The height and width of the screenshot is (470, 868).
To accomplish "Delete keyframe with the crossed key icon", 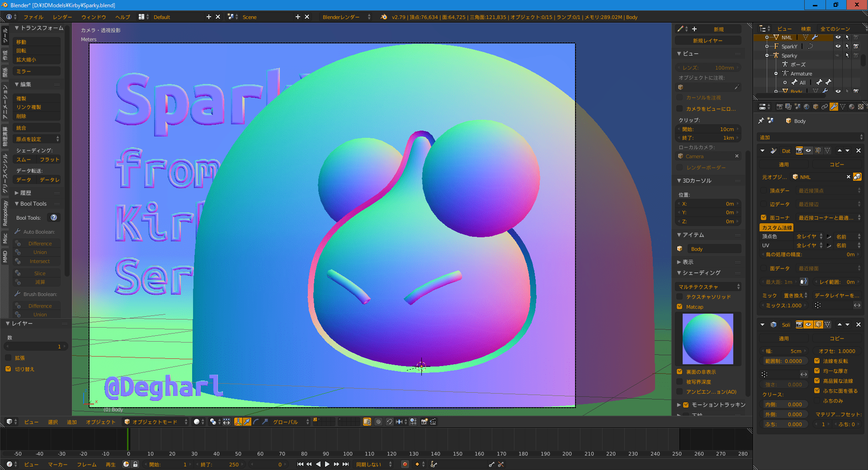I will (501, 464).
